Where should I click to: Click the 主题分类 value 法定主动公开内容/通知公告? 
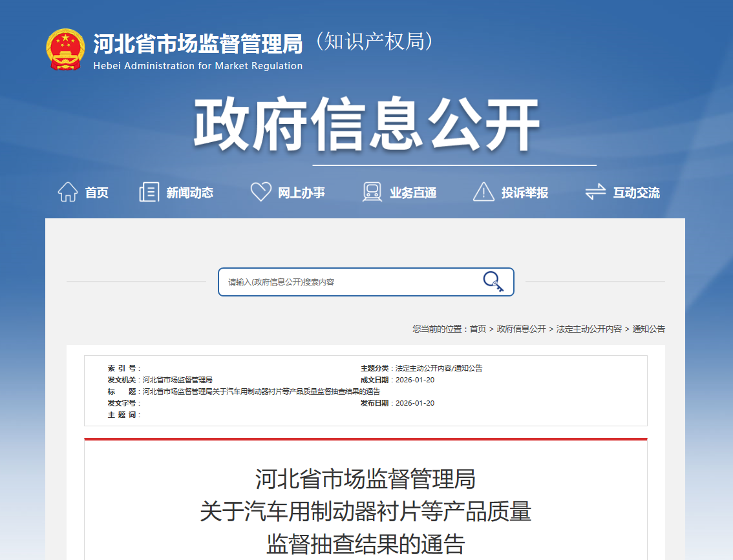[439, 368]
